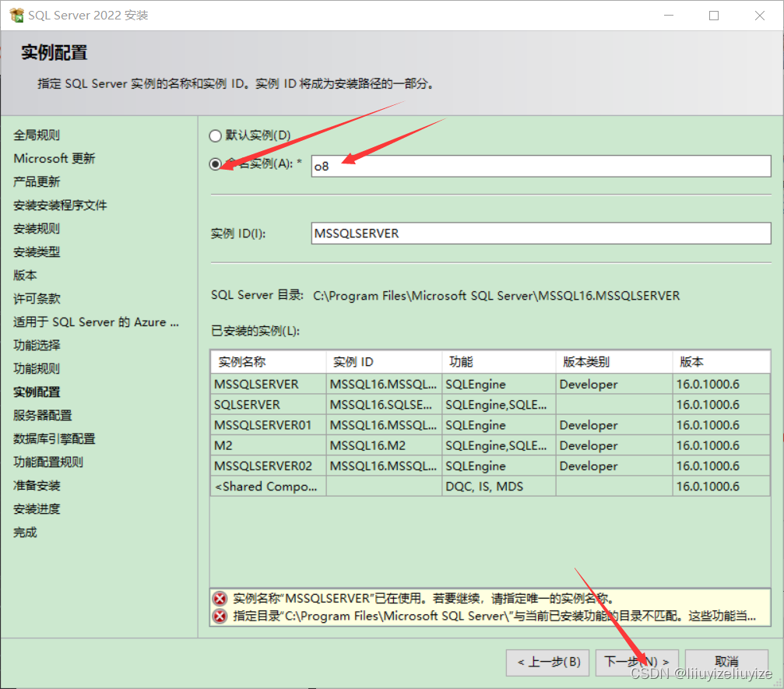The image size is (784, 689).
Task: Close the SQL Server 2022 setup window
Action: (760, 16)
